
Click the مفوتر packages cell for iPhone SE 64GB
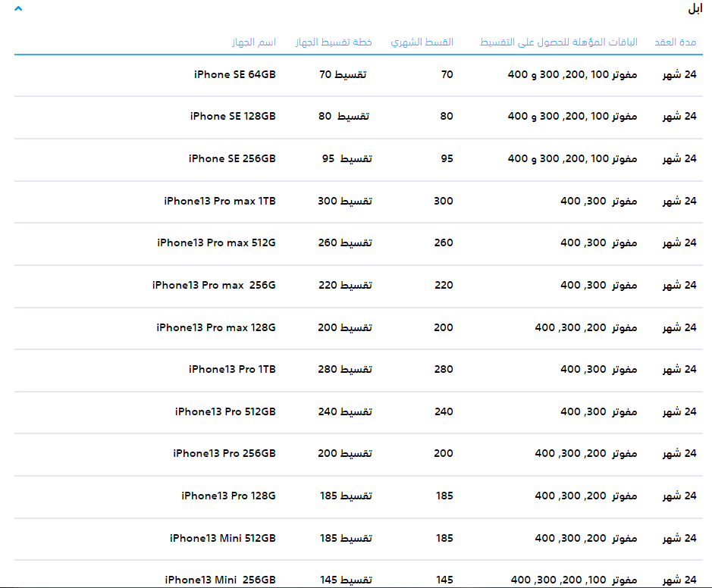pyautogui.click(x=572, y=74)
